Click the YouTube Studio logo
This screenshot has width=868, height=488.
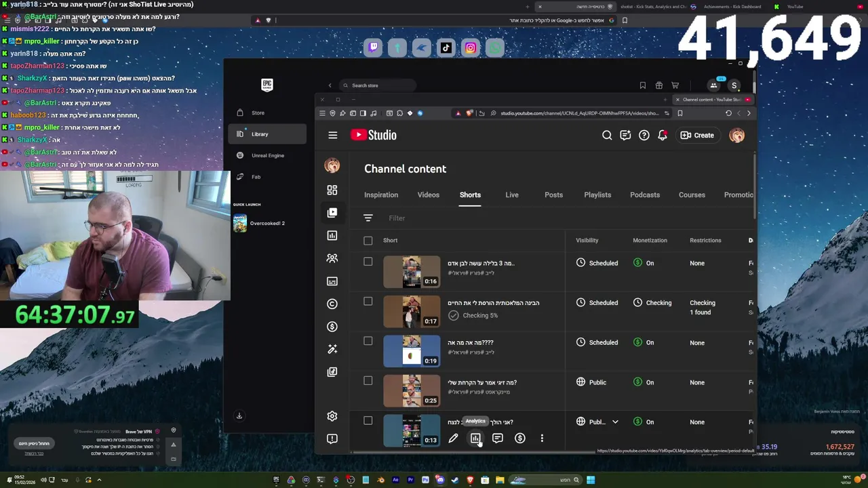point(374,135)
